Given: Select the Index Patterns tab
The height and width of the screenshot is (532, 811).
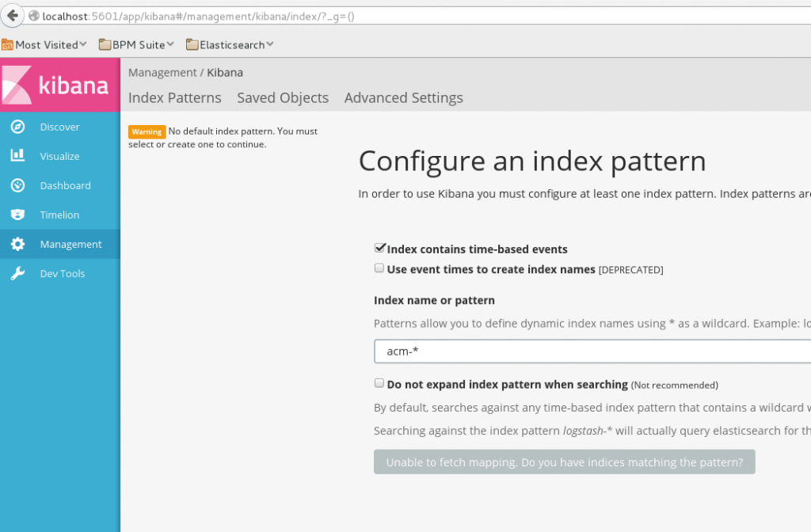Looking at the screenshot, I should tap(175, 98).
